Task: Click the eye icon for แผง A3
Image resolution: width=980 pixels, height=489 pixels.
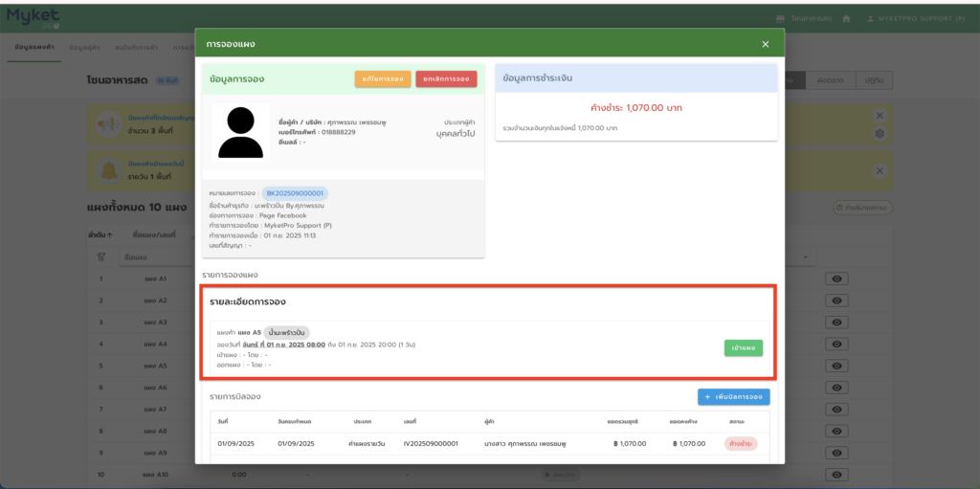Action: 836,322
